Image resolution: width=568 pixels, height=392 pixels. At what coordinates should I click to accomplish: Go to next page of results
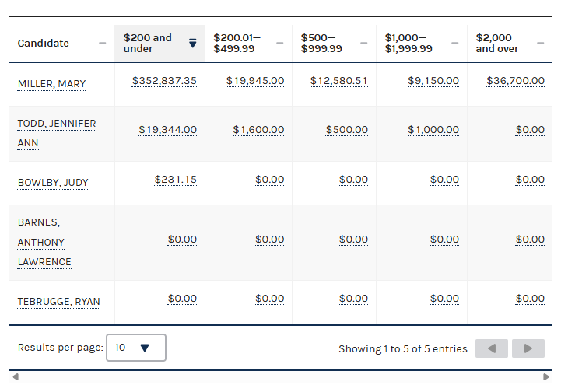click(528, 348)
